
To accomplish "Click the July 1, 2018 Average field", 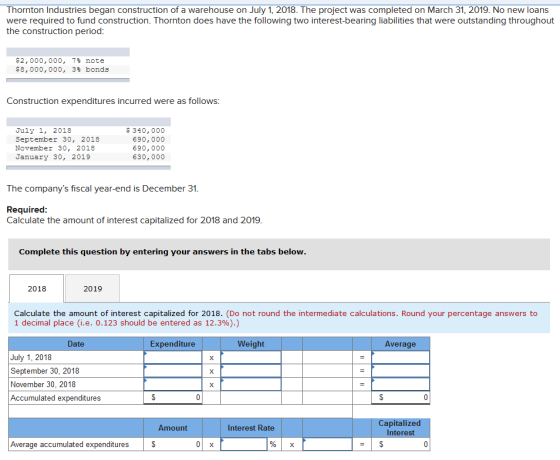I will point(400,357).
